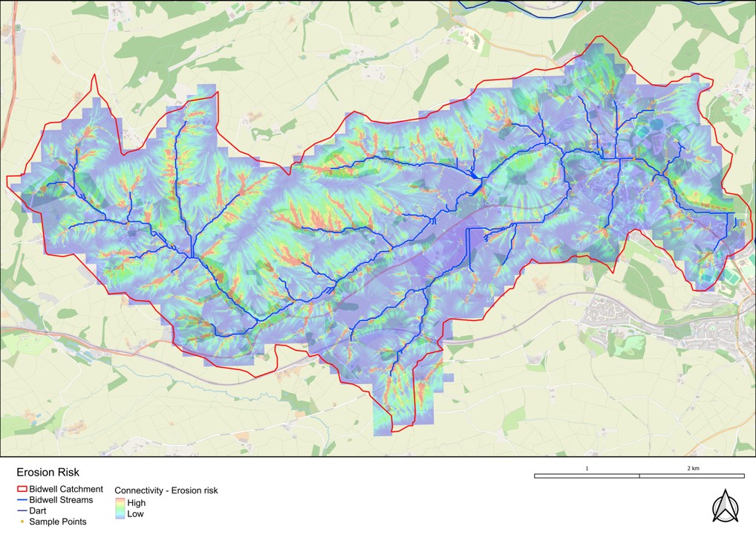The width and height of the screenshot is (756, 535).
Task: Click the scale bar graphic
Action: click(x=639, y=476)
